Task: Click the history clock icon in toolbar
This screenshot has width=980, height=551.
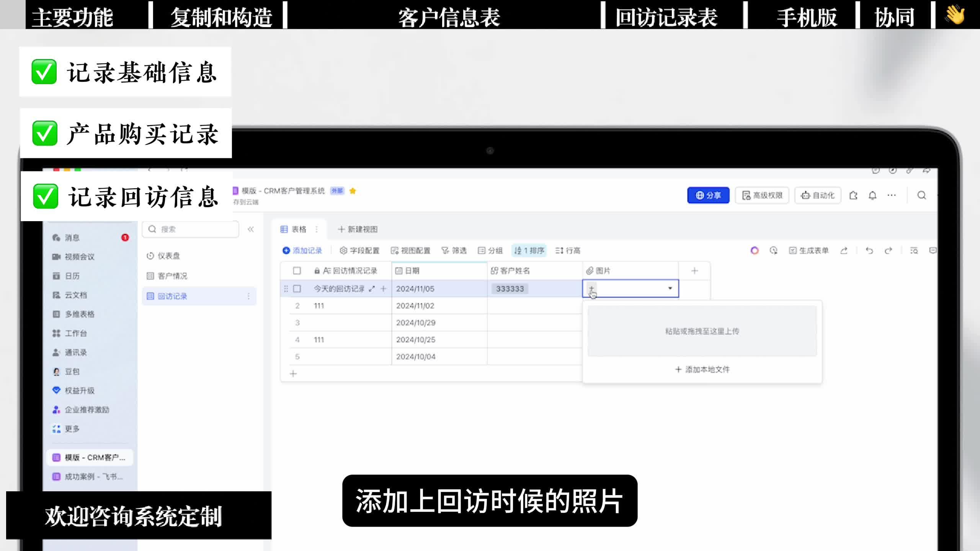Action: coord(774,251)
